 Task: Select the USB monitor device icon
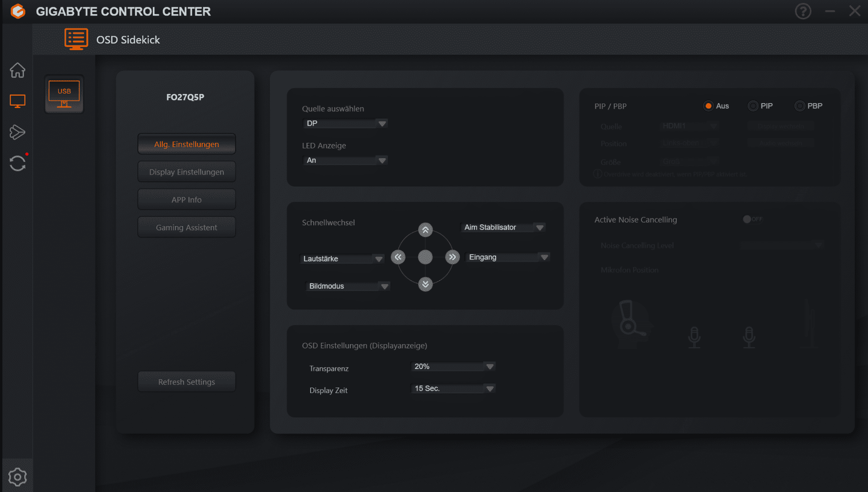click(x=64, y=94)
